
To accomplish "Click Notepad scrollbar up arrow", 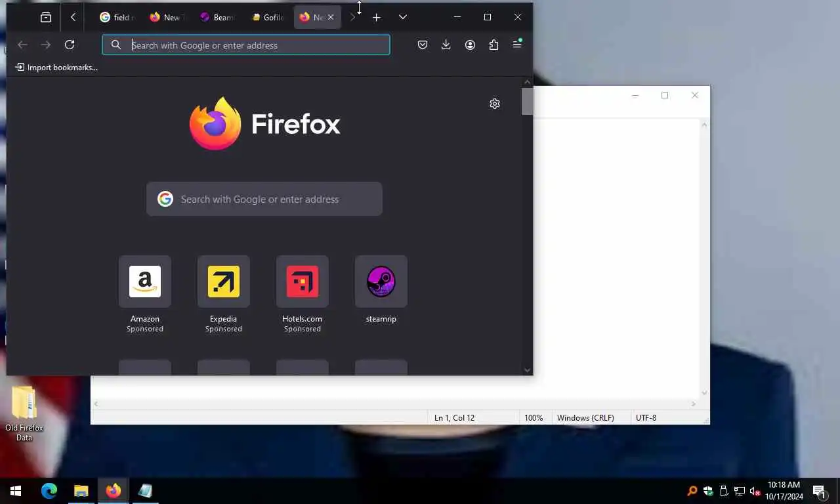I will [704, 124].
